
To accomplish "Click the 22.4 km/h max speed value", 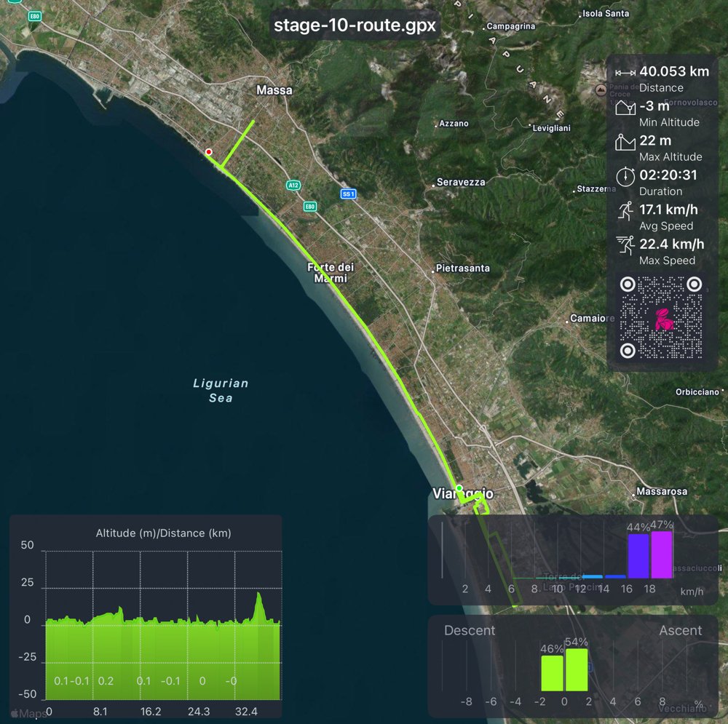I will coord(672,244).
